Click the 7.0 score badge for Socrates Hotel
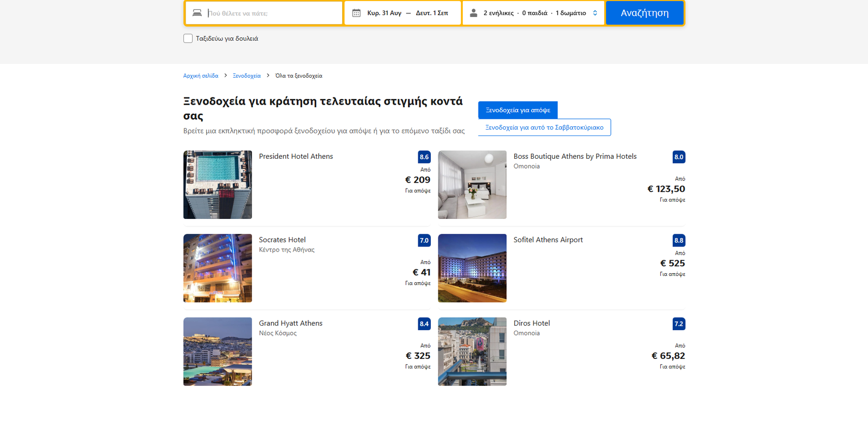The height and width of the screenshot is (426, 868). coord(424,241)
